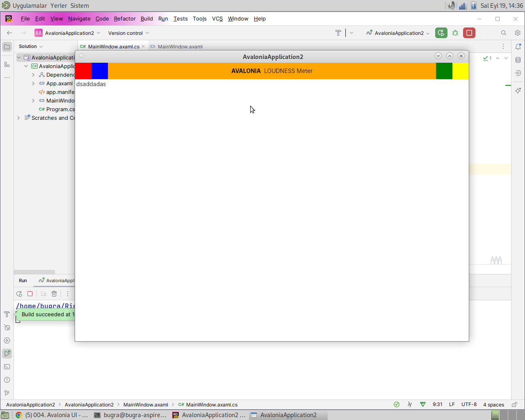This screenshot has width=525, height=420.
Task: Open the Terminal tool window icon
Action: point(7,367)
